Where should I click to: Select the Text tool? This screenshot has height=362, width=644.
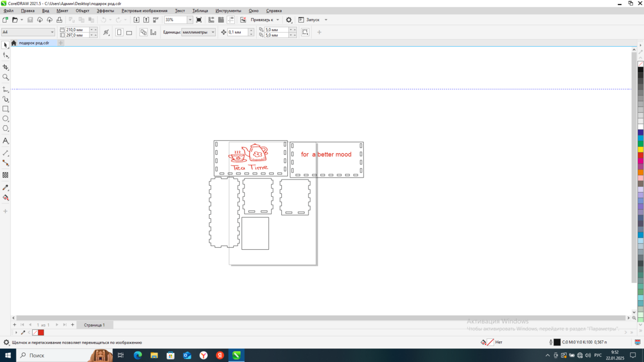tap(6, 141)
